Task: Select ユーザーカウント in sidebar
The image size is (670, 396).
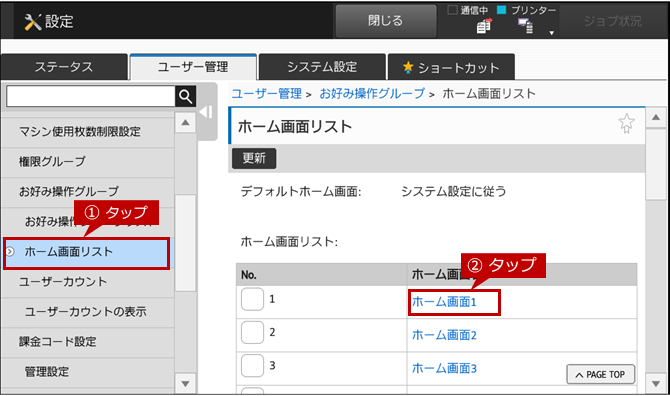Action: pyautogui.click(x=88, y=282)
